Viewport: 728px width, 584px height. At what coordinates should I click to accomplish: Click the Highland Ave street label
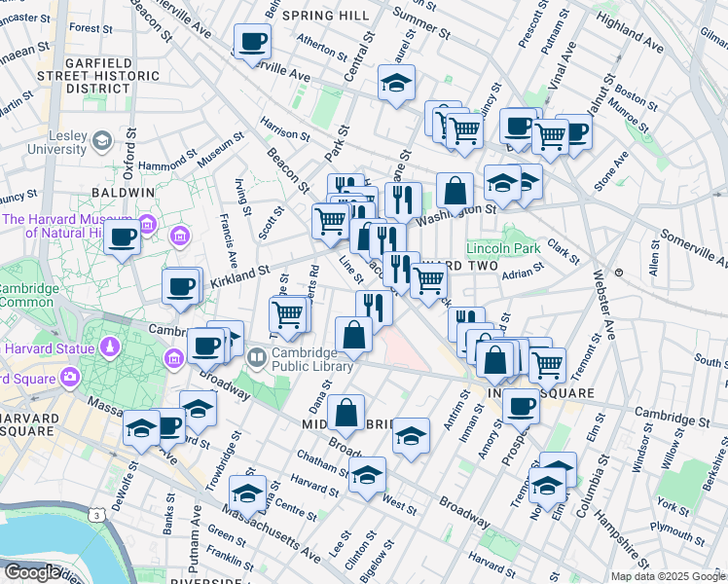tap(629, 31)
